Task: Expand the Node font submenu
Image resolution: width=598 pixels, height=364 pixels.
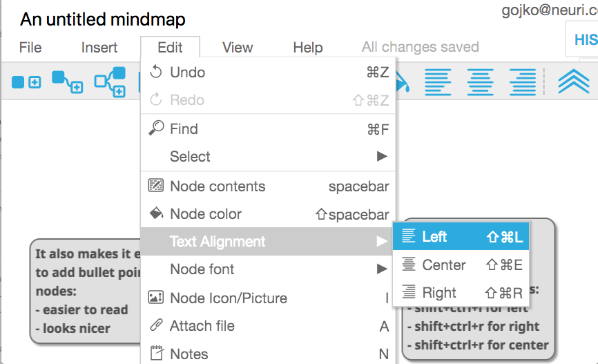Action: click(268, 269)
